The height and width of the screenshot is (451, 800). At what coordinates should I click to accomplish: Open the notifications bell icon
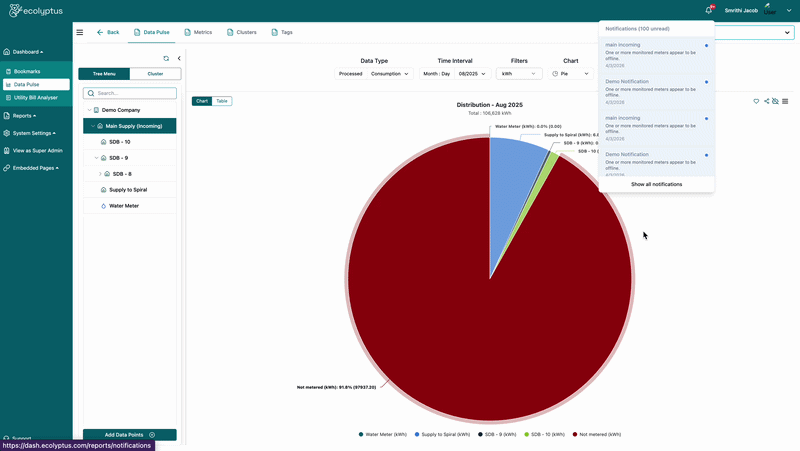click(x=709, y=10)
